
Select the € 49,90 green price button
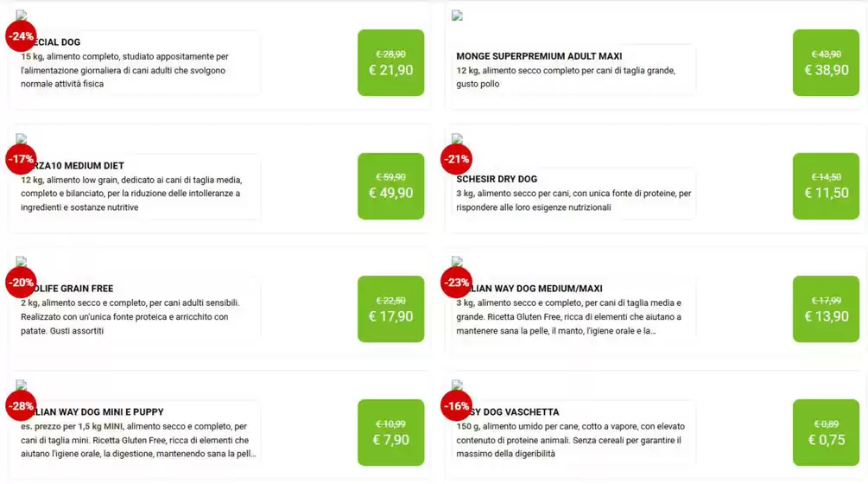point(390,186)
